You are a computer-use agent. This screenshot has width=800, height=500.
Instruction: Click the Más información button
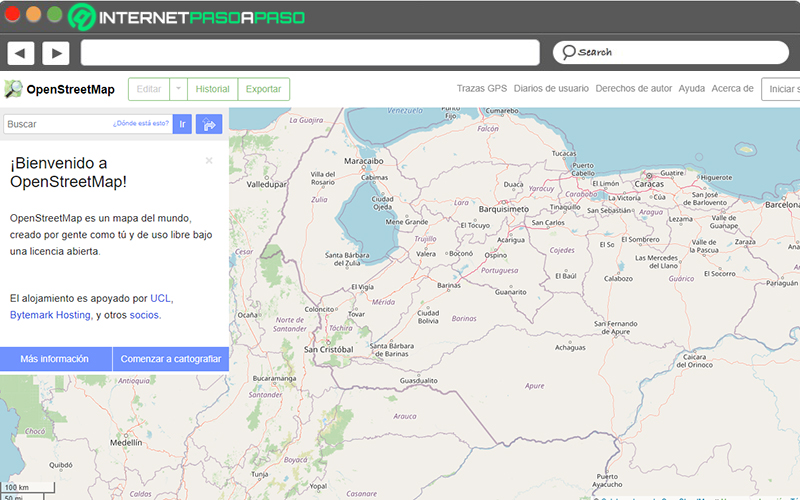tap(56, 359)
